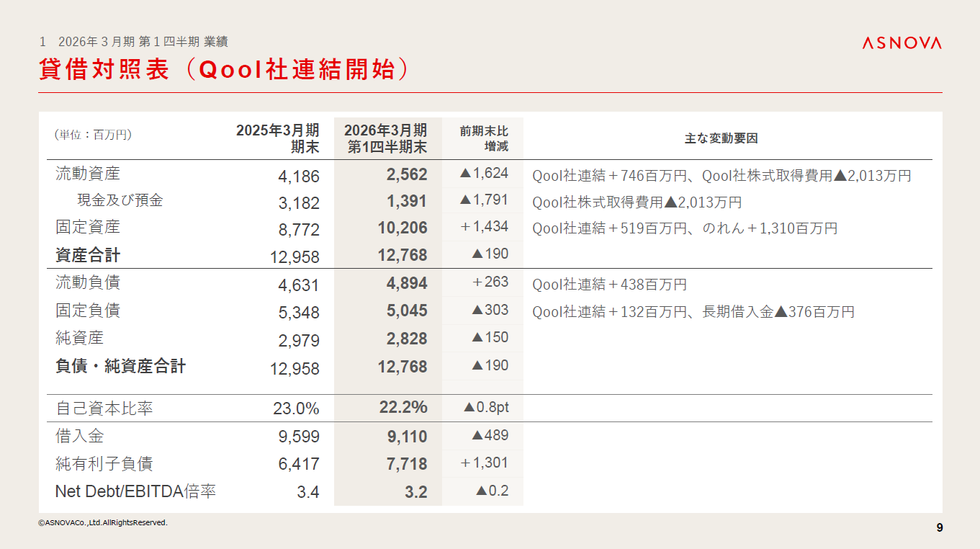Screen dimensions: 980x549
Task: Select the 借入金 row label
Action: click(x=80, y=436)
